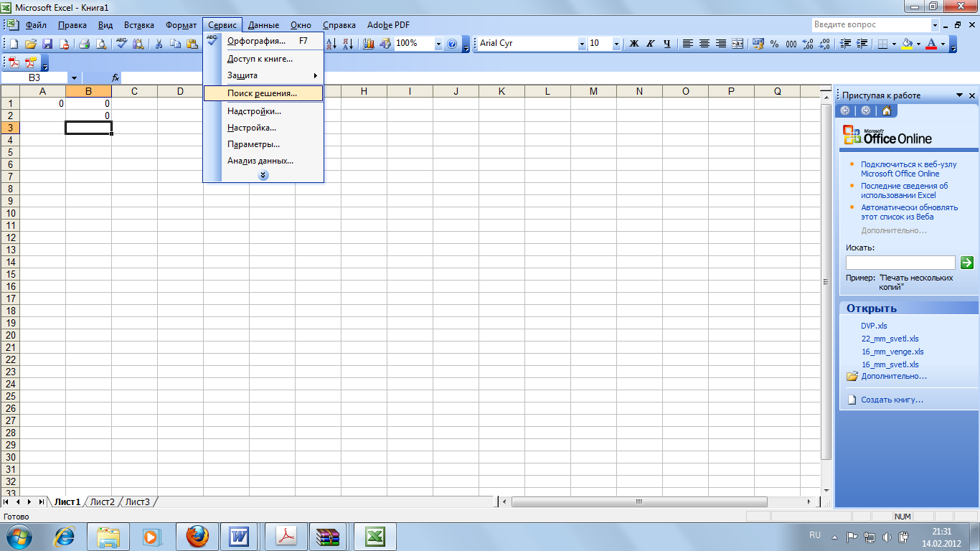The height and width of the screenshot is (551, 980).
Task: Click the Paste clipboard icon
Action: pos(192,44)
